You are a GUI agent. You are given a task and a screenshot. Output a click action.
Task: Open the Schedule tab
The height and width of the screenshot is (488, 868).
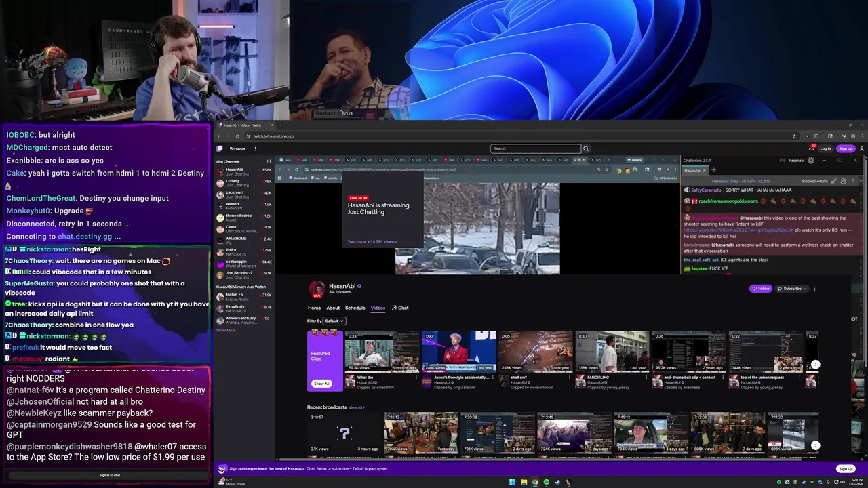tap(355, 308)
